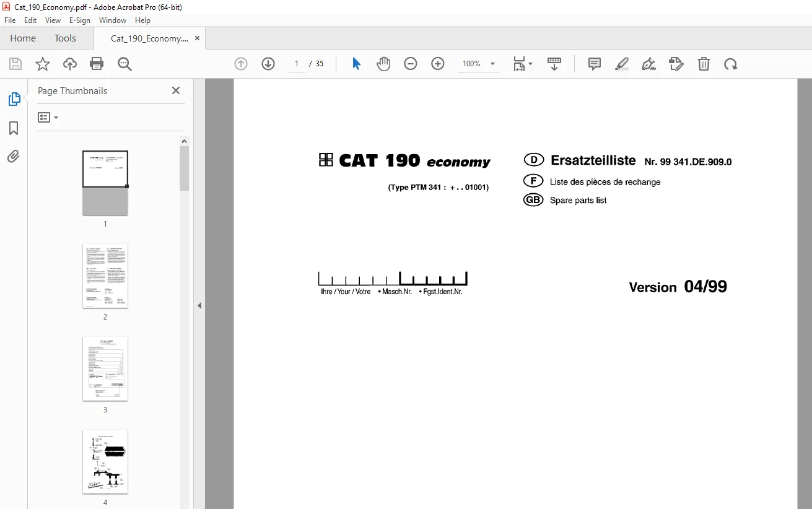This screenshot has width=812, height=509.
Task: Go to next page arrow
Action: (x=268, y=64)
